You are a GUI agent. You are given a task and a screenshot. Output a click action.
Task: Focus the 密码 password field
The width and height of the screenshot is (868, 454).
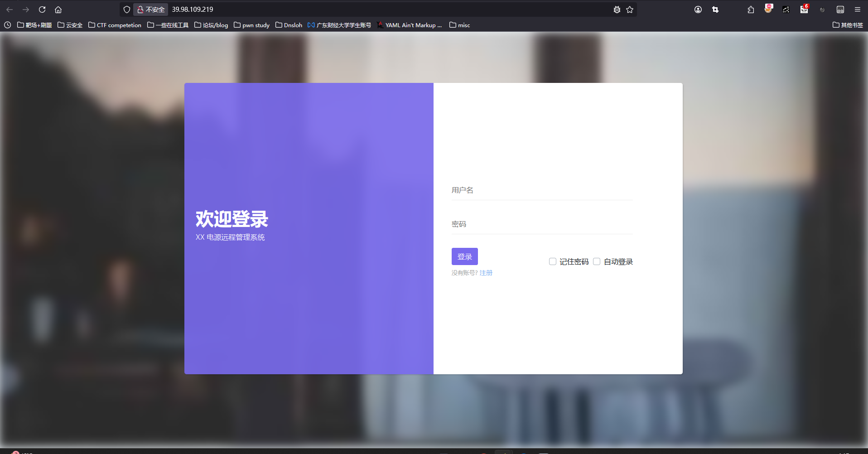(x=542, y=224)
